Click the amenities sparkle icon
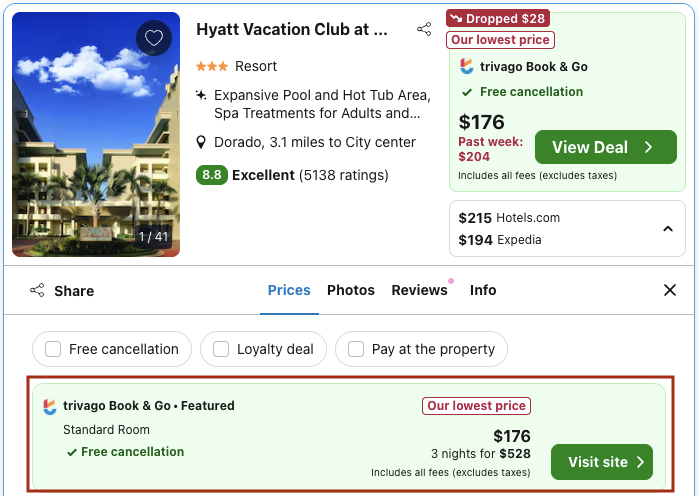The width and height of the screenshot is (699, 496). [x=202, y=96]
